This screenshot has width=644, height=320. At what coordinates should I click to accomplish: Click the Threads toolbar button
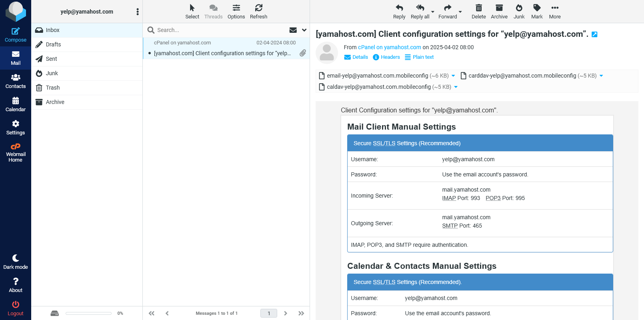[213, 12]
